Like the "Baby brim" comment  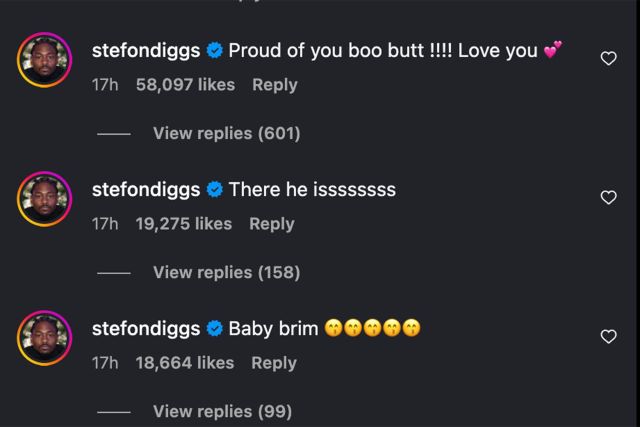pos(607,337)
